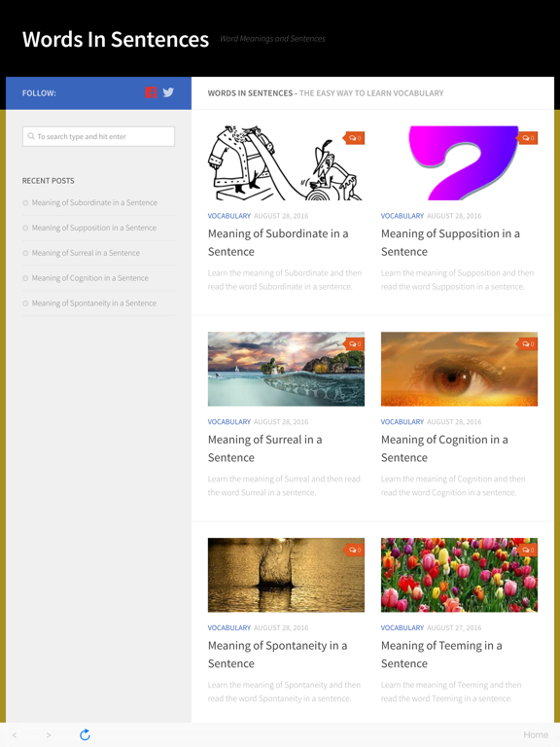The image size is (560, 747).
Task: Open the Twitter follow icon
Action: [x=168, y=92]
